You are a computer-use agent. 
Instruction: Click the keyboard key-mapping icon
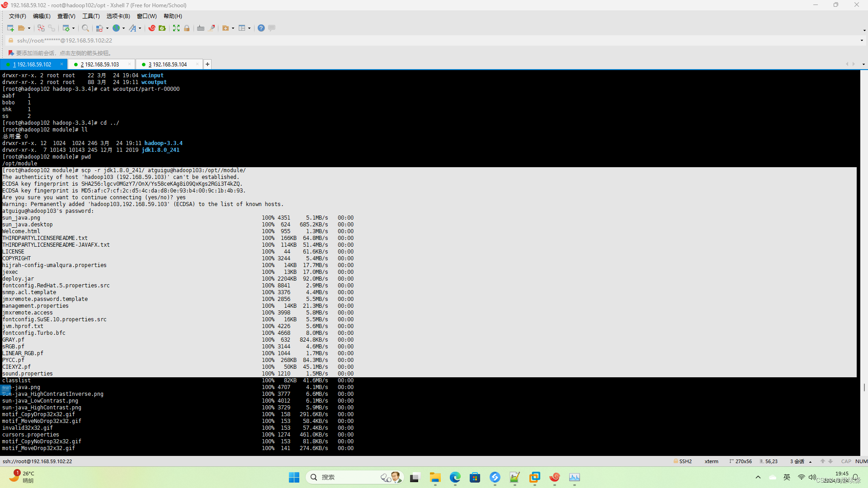[201, 28]
